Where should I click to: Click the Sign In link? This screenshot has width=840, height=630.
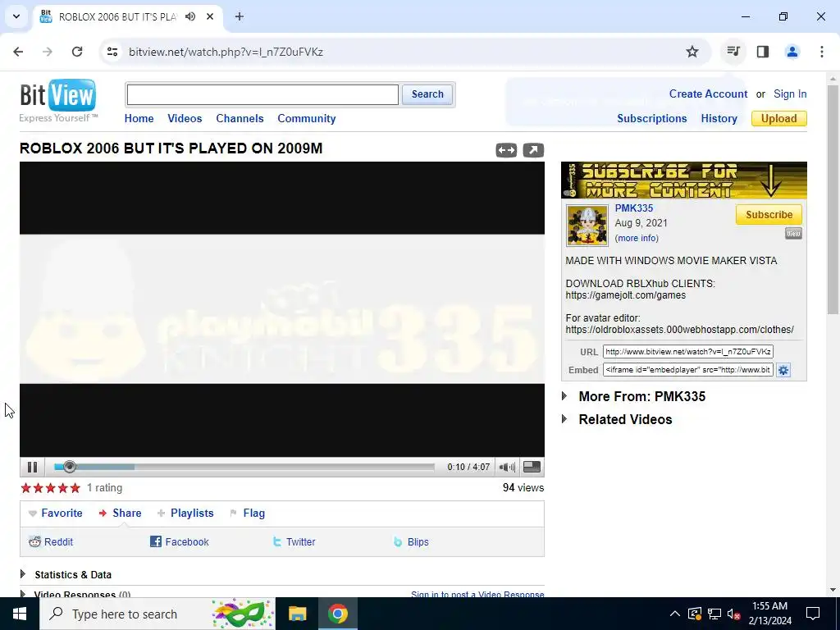790,94
